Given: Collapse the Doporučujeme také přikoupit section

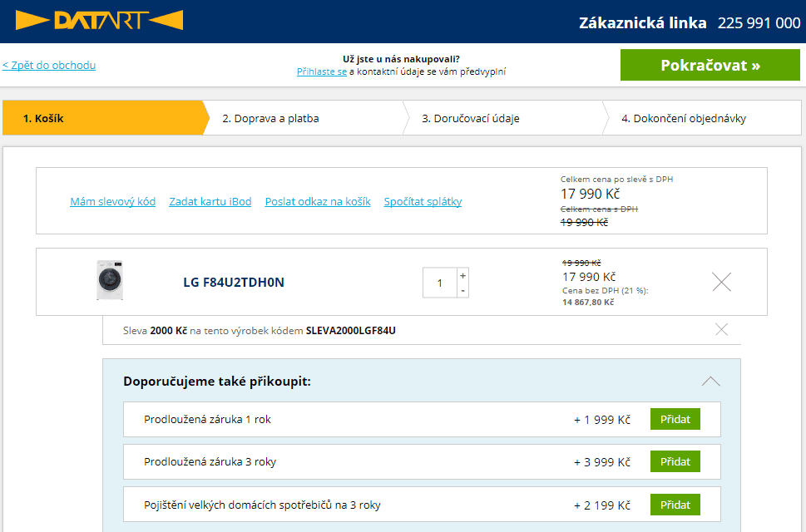Looking at the screenshot, I should coord(711,381).
